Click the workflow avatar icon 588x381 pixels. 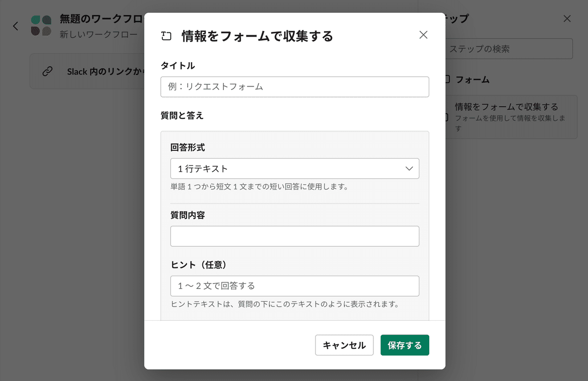pos(41,26)
